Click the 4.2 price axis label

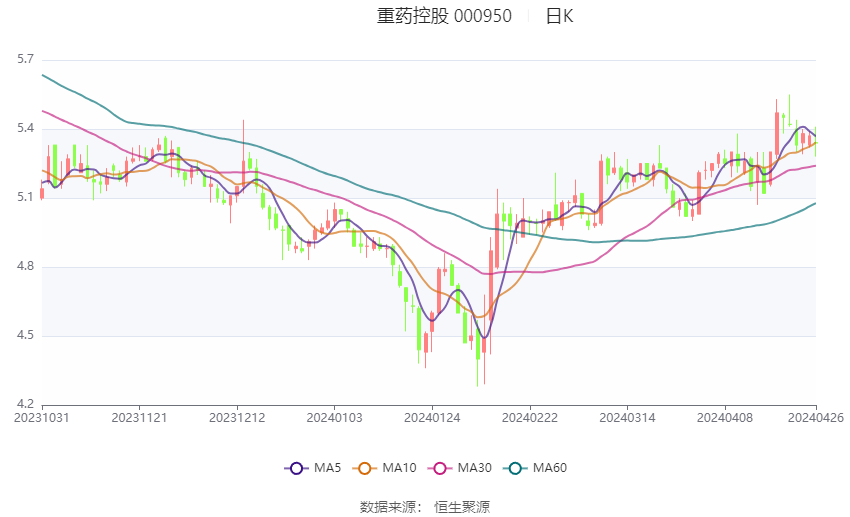tap(25, 404)
